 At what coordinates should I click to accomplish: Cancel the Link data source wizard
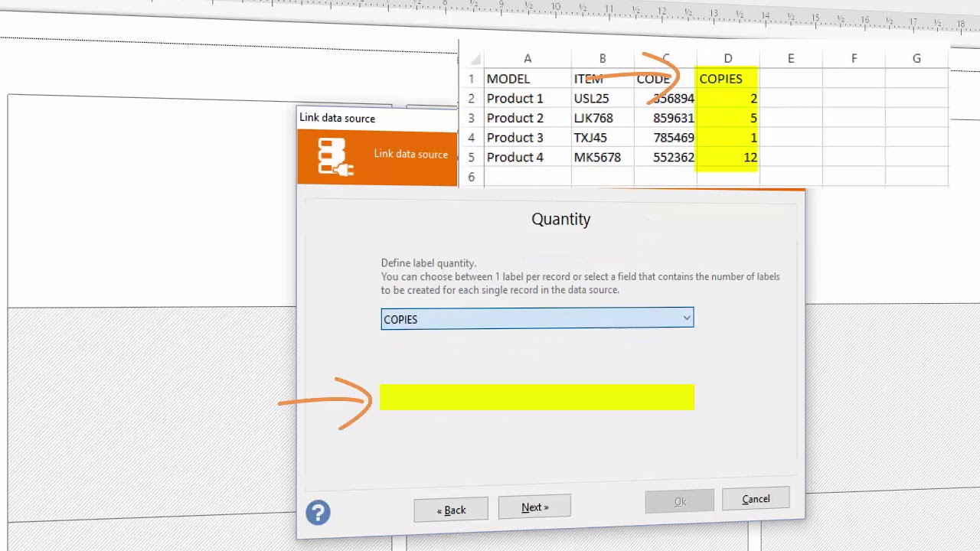[756, 499]
